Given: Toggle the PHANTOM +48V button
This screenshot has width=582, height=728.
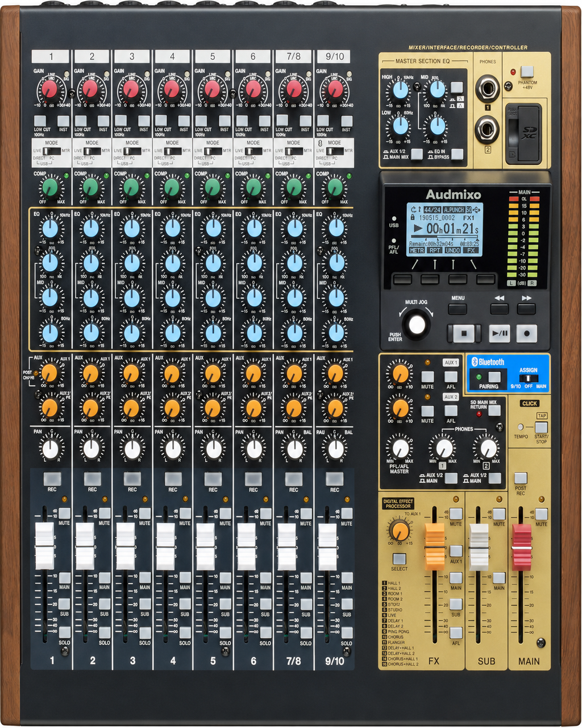Looking at the screenshot, I should point(528,71).
